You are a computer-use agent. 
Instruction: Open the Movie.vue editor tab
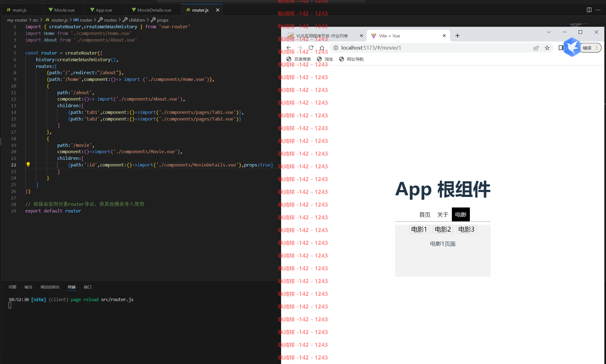point(64,10)
